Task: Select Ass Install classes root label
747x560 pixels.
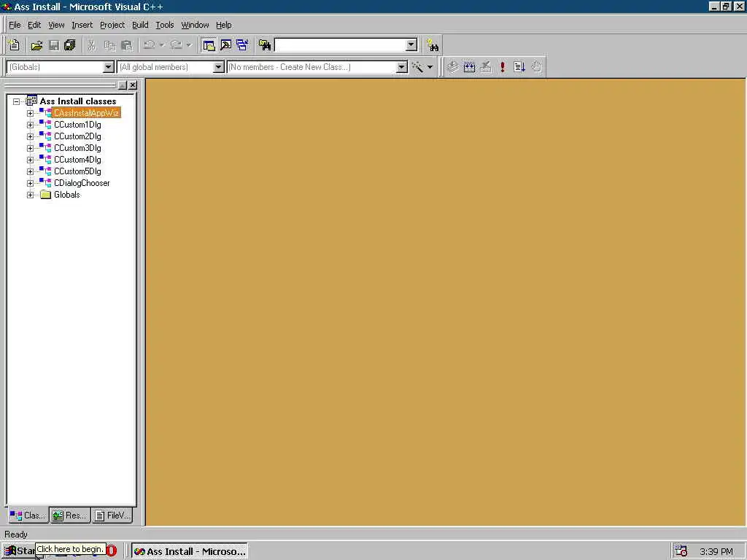Action: (77, 101)
